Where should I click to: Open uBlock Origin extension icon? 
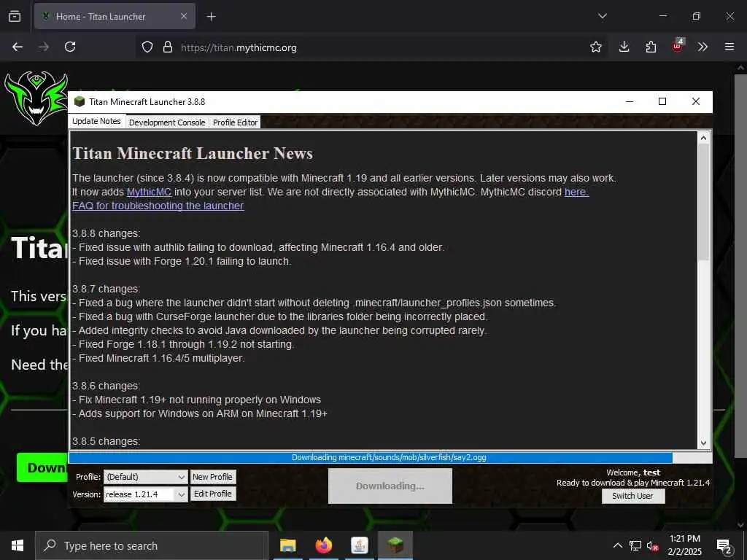[678, 46]
